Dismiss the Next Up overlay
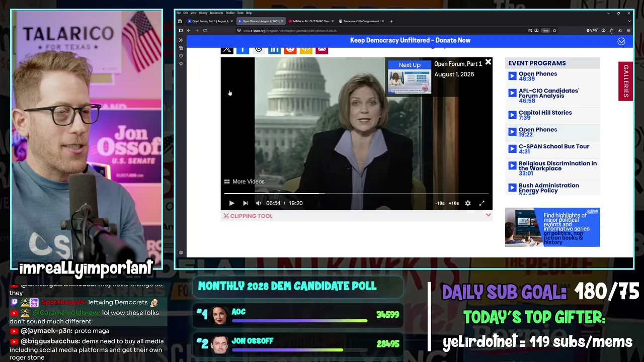The width and height of the screenshot is (644, 362). 488,62
